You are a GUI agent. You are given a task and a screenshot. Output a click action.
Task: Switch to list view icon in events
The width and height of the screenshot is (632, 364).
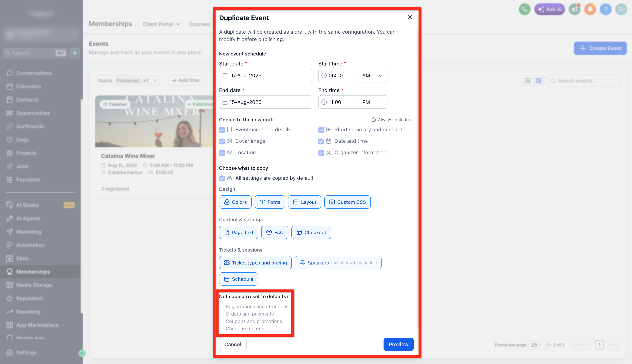[528, 81]
